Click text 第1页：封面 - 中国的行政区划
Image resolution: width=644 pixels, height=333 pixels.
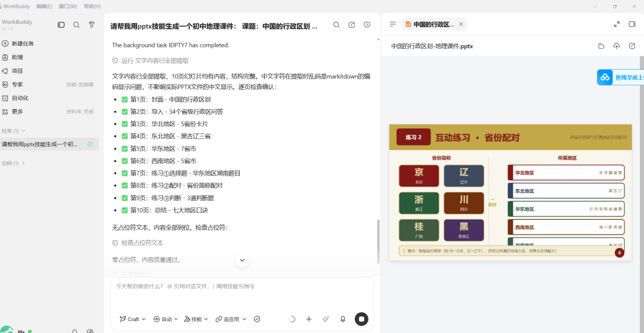(x=171, y=99)
